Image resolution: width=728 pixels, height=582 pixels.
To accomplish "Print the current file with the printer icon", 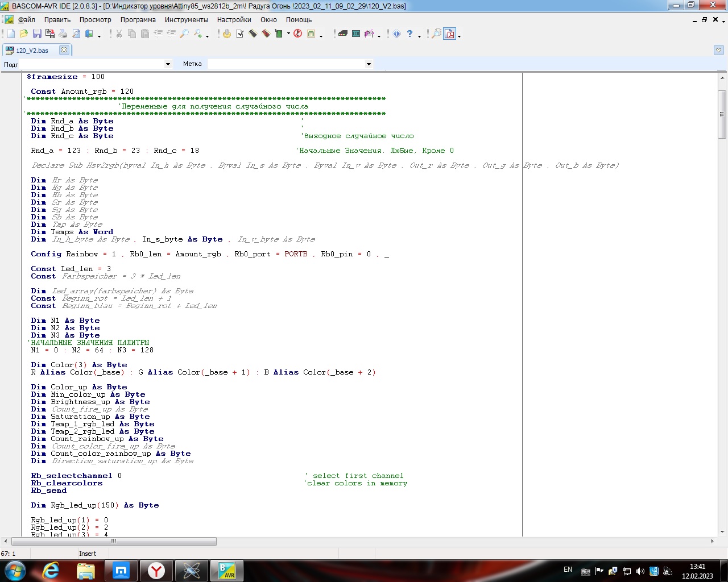I will click(x=63, y=34).
